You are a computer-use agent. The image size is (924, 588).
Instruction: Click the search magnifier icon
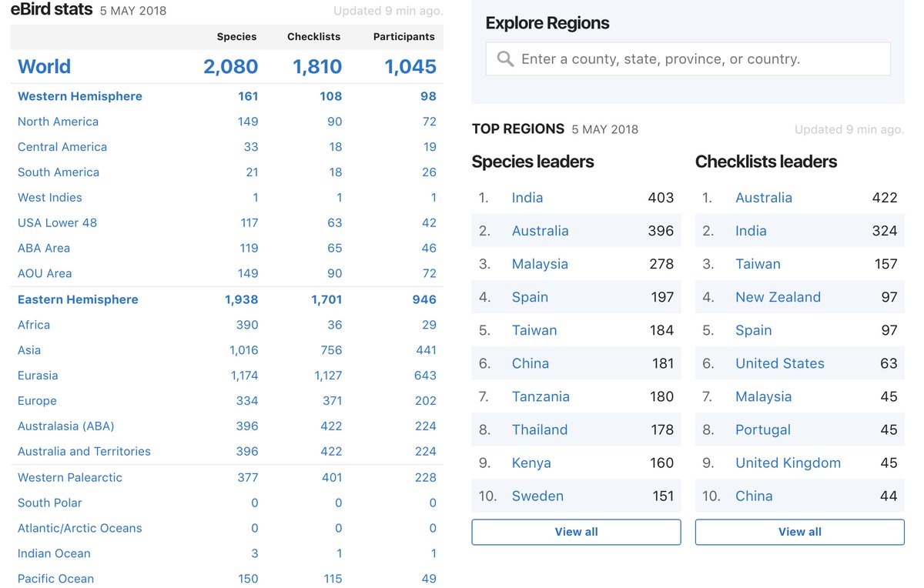click(505, 59)
